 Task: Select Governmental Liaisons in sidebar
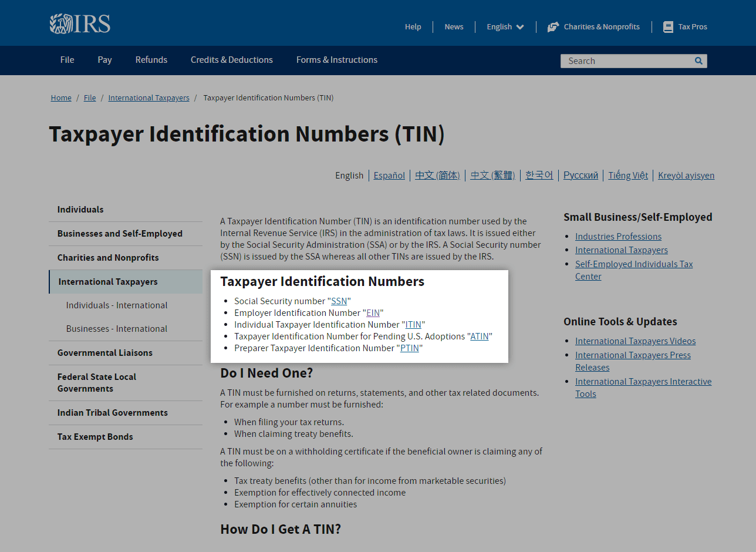(x=126, y=353)
